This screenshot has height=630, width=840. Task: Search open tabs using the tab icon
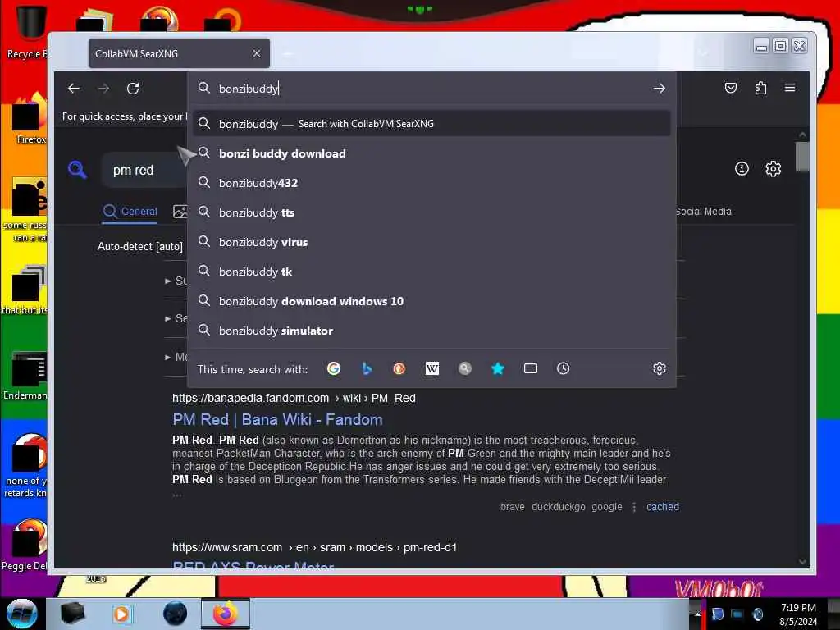[531, 368]
